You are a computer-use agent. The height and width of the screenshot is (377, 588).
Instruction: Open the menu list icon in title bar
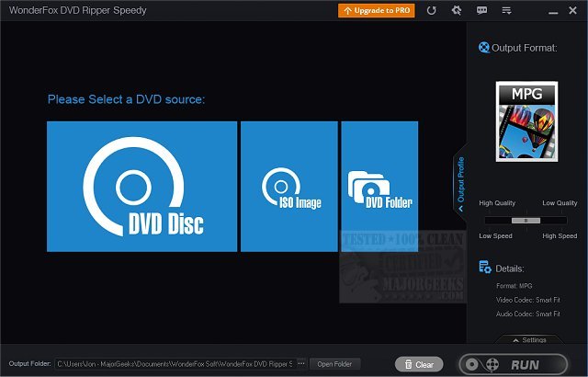coord(506,10)
